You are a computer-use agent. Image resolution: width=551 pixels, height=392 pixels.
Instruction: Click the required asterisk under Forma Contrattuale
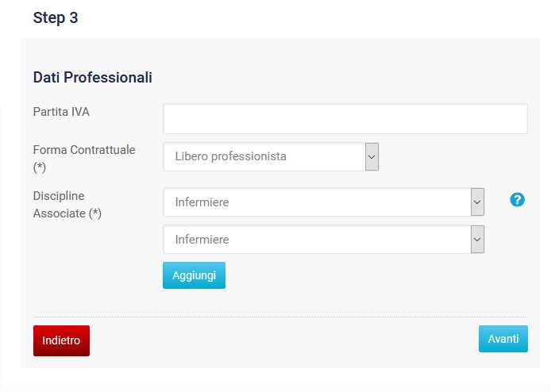coord(40,168)
